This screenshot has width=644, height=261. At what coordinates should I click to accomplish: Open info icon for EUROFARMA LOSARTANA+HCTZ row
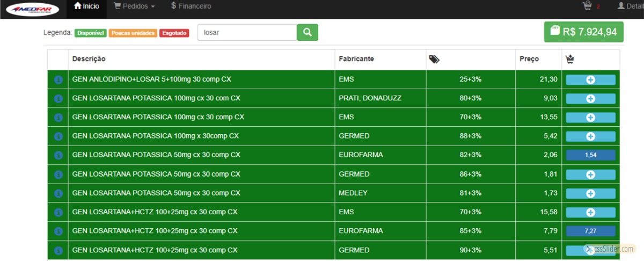(58, 231)
